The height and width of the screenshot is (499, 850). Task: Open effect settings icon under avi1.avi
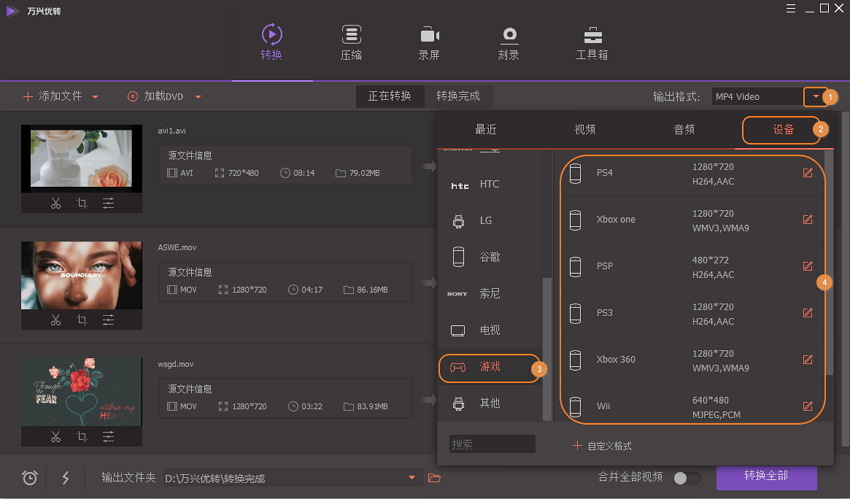click(108, 203)
